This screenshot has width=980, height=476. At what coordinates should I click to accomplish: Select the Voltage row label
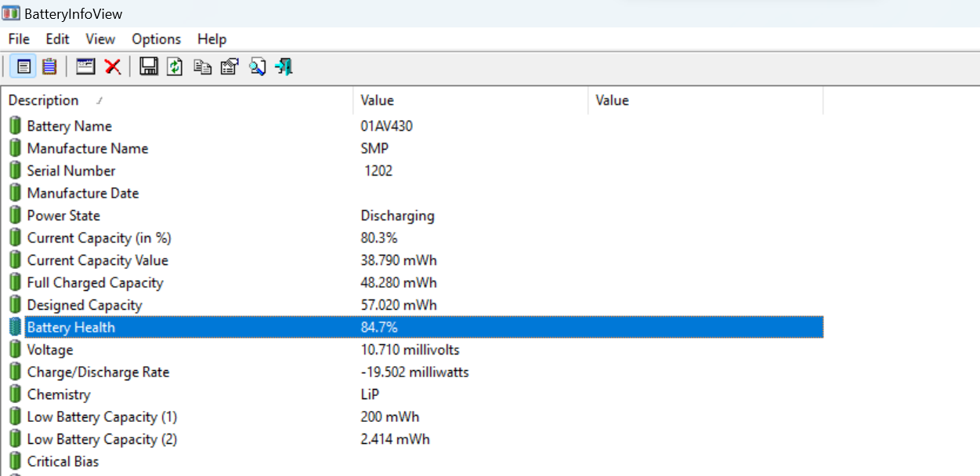point(49,350)
